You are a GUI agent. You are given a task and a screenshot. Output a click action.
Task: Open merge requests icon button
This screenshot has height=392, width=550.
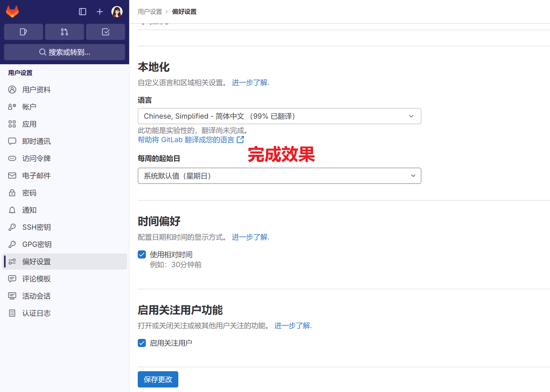pyautogui.click(x=65, y=32)
